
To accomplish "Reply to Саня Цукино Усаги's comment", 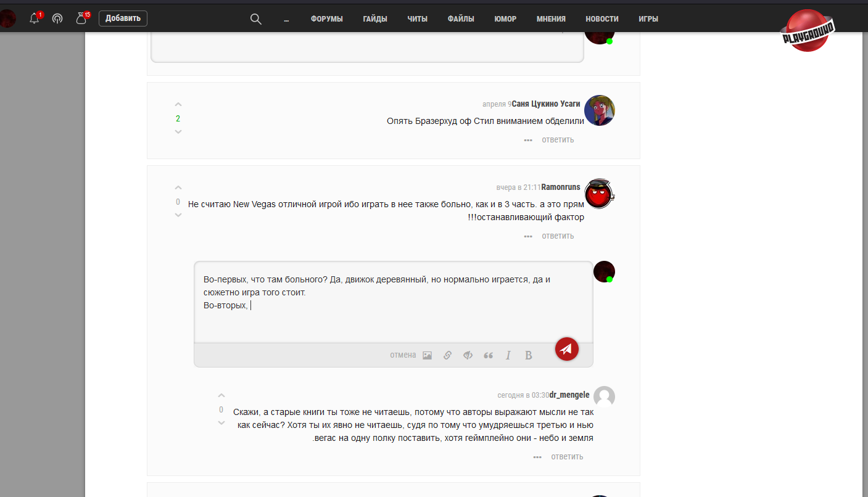I will click(558, 140).
